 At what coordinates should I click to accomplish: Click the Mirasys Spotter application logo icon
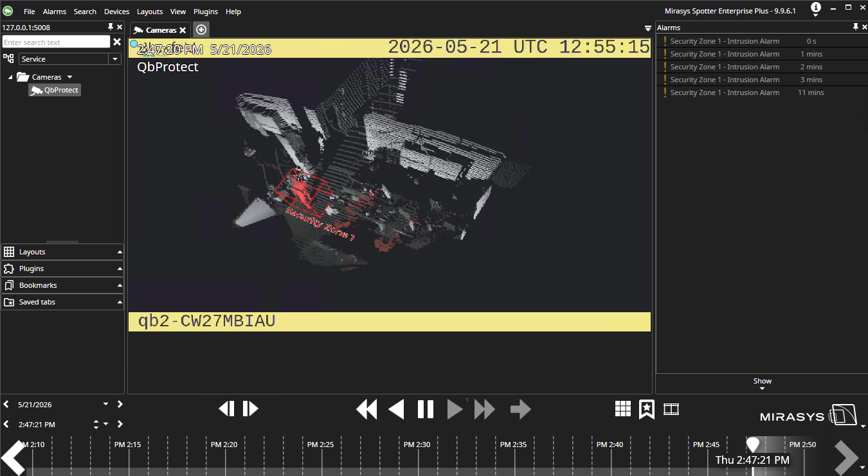8,11
